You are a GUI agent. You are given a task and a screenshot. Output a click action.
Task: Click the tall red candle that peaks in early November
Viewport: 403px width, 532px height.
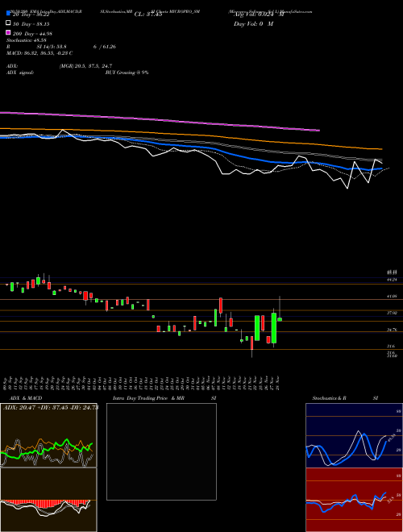[x=221, y=305]
